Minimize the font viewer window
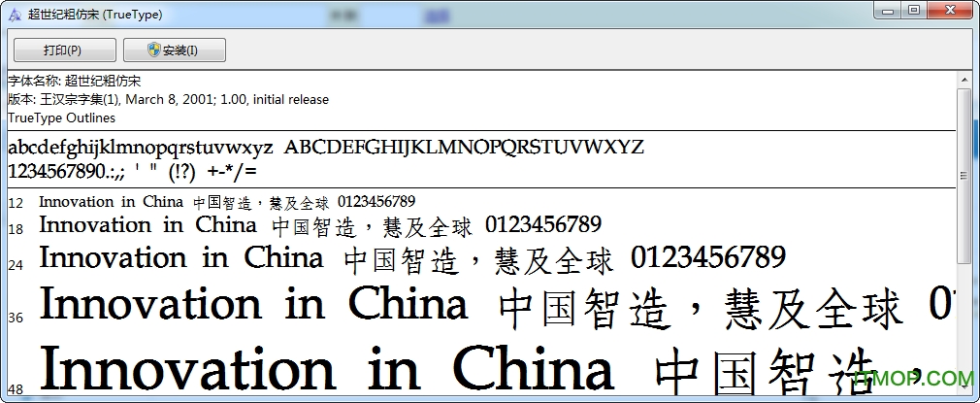This screenshot has width=980, height=403. tap(888, 10)
